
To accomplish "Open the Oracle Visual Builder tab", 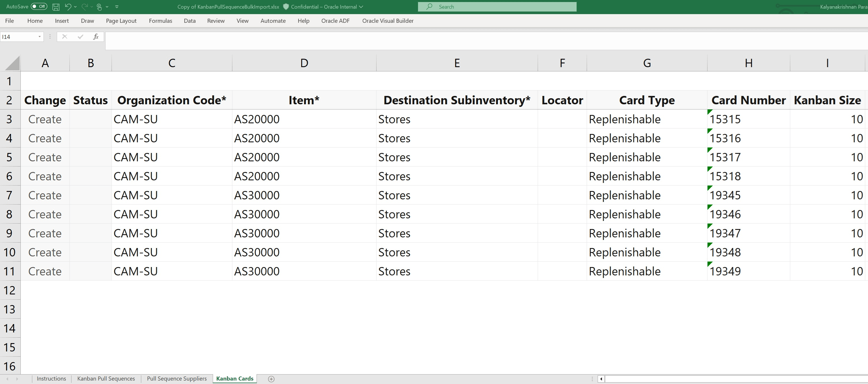I will [x=388, y=20].
